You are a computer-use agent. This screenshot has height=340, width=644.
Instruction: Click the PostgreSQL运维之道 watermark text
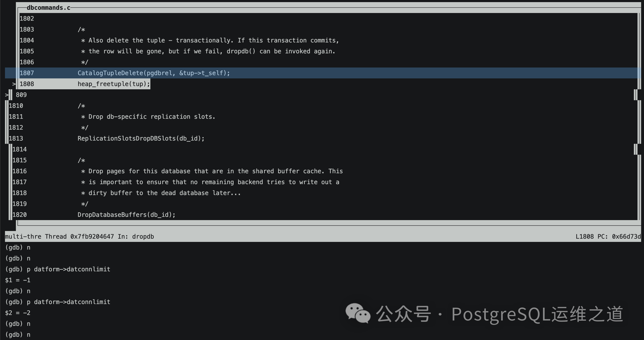537,314
